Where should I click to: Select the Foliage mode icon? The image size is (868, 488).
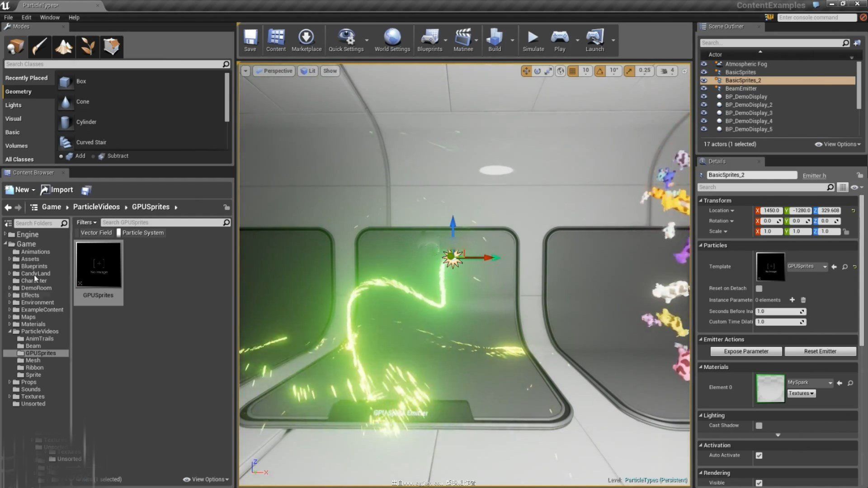[x=88, y=47]
